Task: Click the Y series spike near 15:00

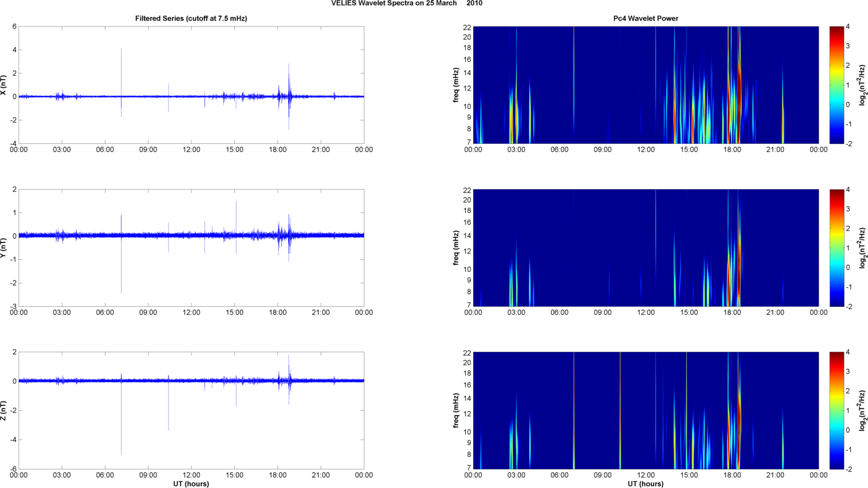Action: [236, 227]
